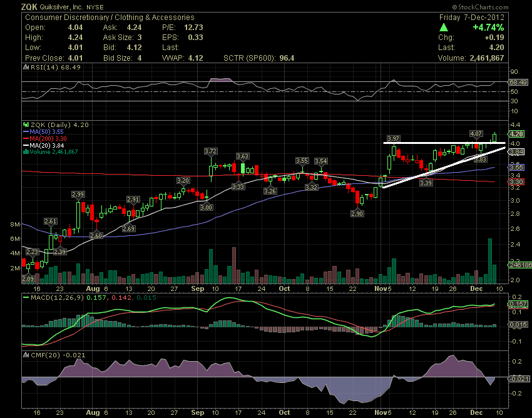This screenshot has height=418, width=532.
Task: Click the Ask Size value 3
Action: point(140,38)
